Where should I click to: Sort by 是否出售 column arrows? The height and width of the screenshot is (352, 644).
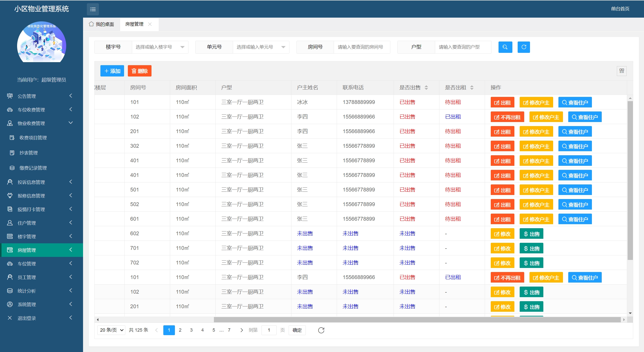(x=426, y=88)
